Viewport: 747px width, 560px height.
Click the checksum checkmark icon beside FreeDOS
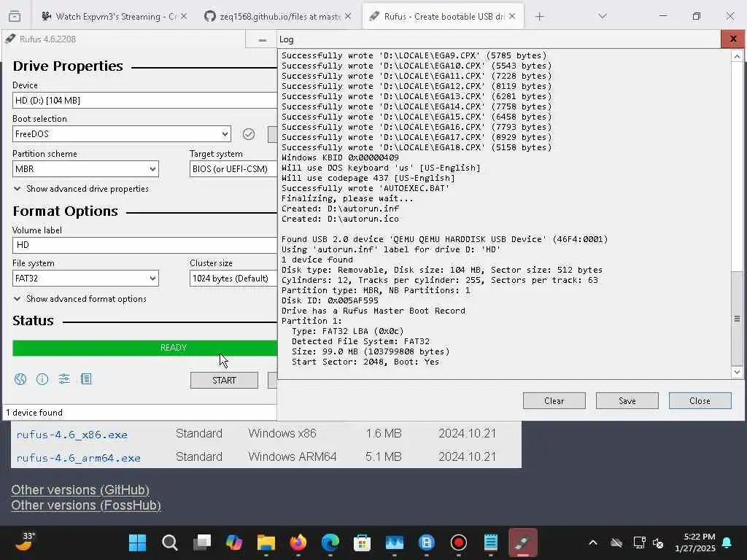(x=248, y=134)
